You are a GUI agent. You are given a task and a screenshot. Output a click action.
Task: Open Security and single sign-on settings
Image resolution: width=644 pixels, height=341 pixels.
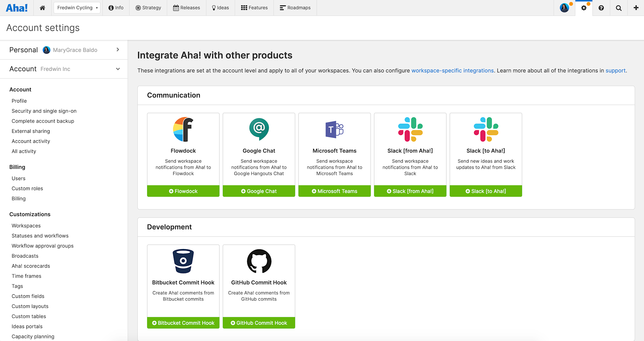tap(44, 111)
